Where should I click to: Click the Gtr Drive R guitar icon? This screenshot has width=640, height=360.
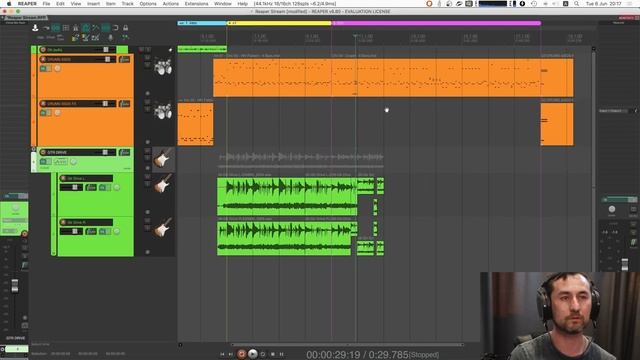(163, 227)
